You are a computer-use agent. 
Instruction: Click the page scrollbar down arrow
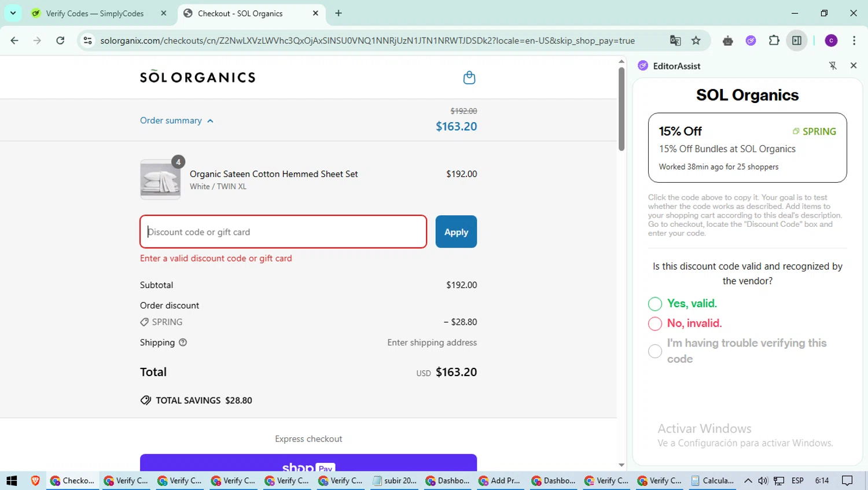tap(621, 465)
